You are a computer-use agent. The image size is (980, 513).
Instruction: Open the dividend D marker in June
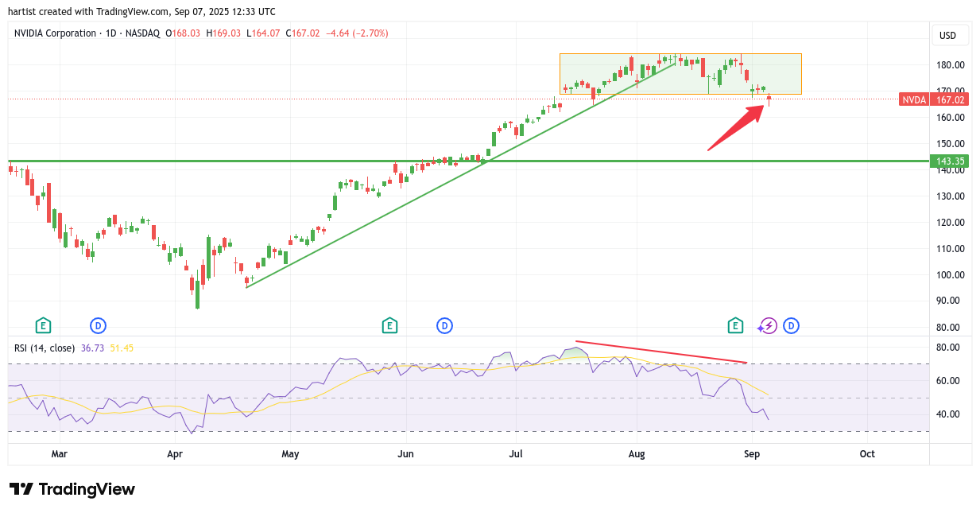[444, 325]
